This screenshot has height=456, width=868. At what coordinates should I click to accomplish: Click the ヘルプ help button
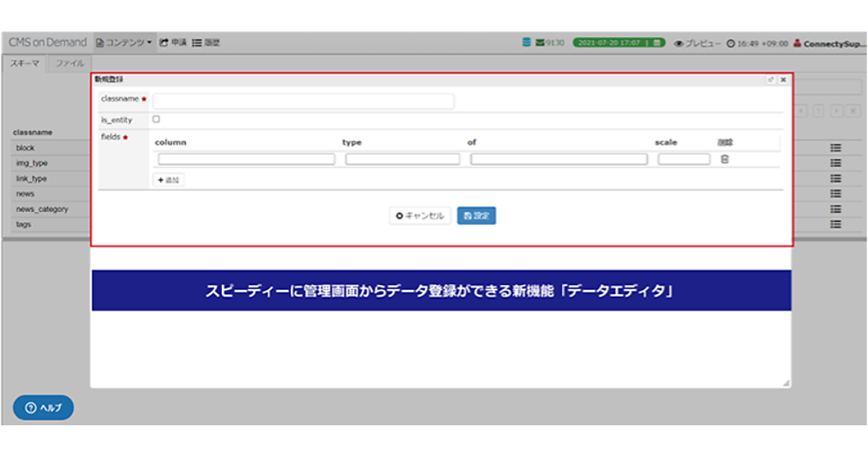click(x=43, y=408)
